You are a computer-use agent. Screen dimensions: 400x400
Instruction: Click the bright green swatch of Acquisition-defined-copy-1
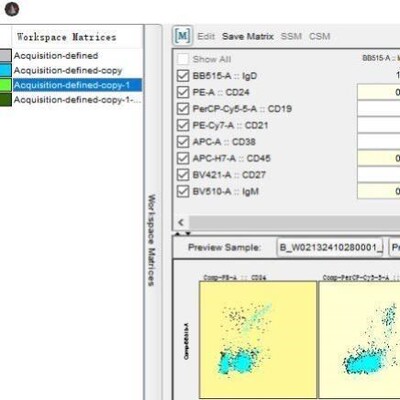[x=5, y=85]
